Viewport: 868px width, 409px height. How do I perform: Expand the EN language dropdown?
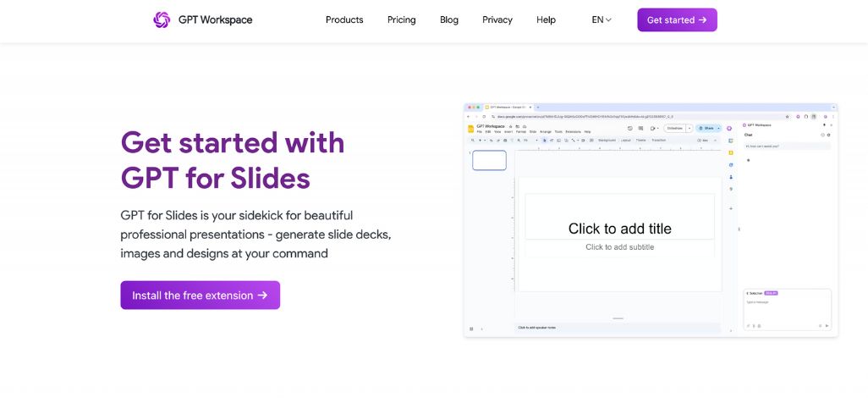coord(602,20)
